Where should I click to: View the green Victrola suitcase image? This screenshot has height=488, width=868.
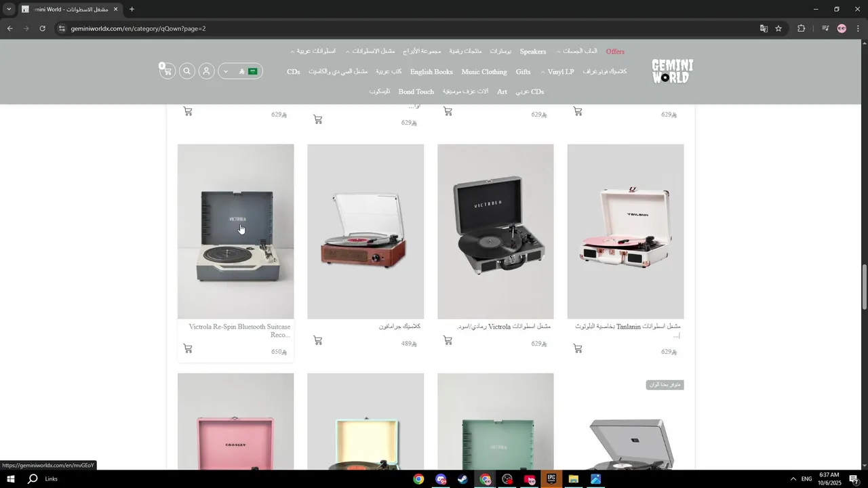click(495, 421)
